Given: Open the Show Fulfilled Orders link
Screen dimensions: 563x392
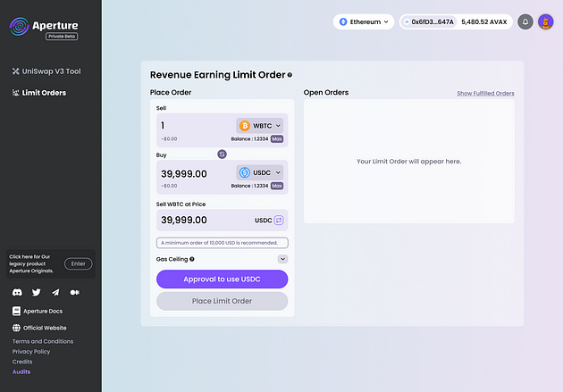Looking at the screenshot, I should point(485,93).
